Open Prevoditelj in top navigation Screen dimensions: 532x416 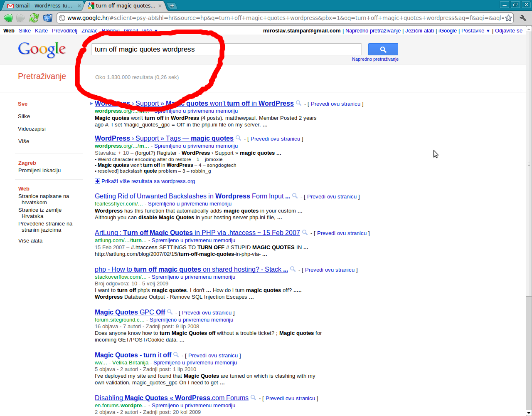pos(64,31)
